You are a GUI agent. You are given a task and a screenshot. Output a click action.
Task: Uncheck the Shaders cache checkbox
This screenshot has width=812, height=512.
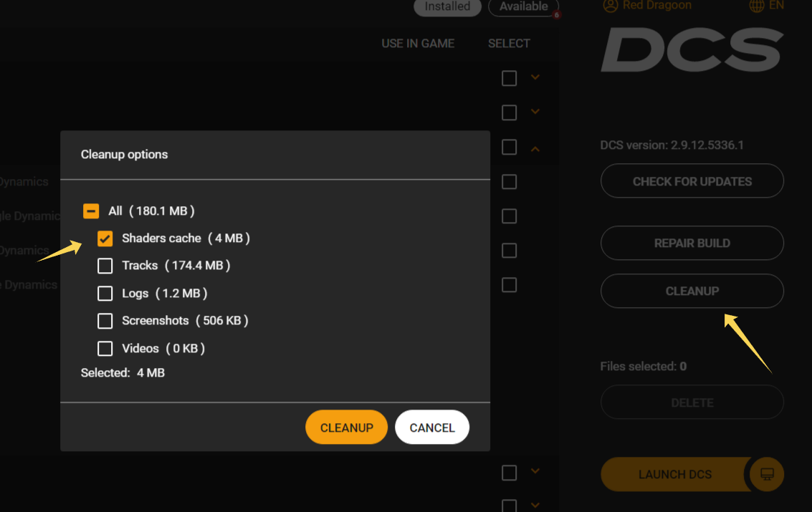(105, 238)
